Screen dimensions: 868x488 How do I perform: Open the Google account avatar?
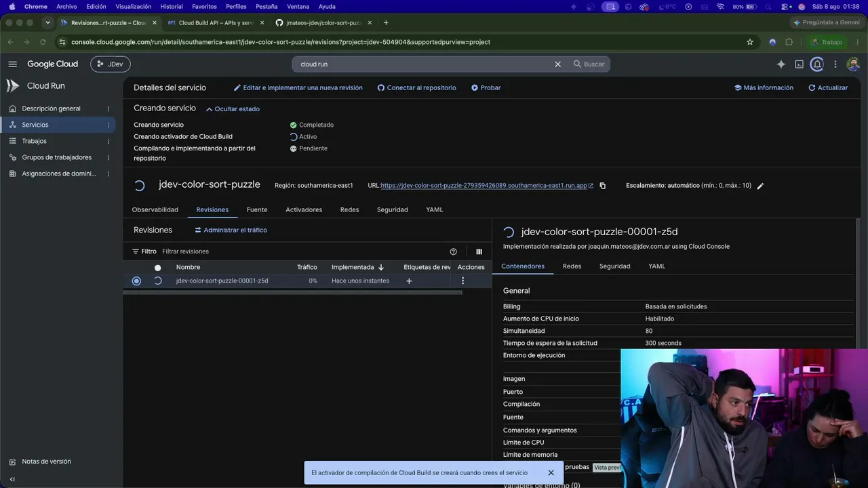854,64
